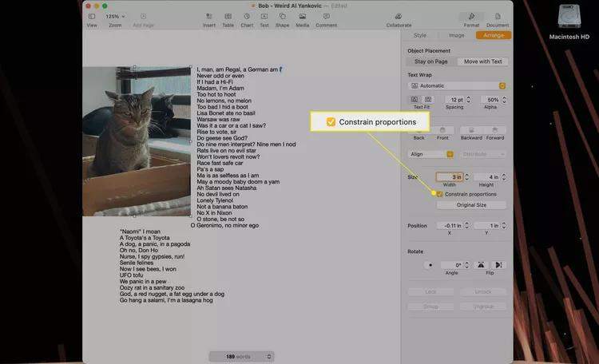The height and width of the screenshot is (364, 599).
Task: Click the Original Size button
Action: pos(470,205)
